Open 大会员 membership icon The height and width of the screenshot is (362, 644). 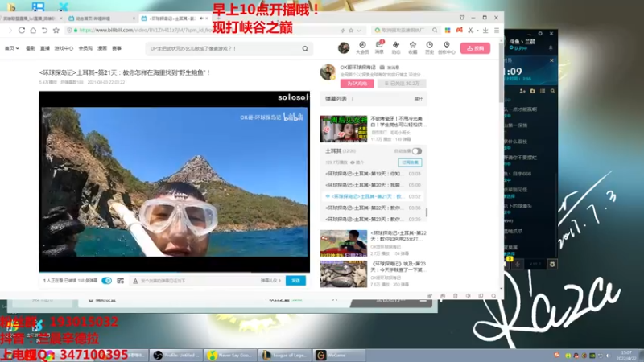click(x=362, y=47)
